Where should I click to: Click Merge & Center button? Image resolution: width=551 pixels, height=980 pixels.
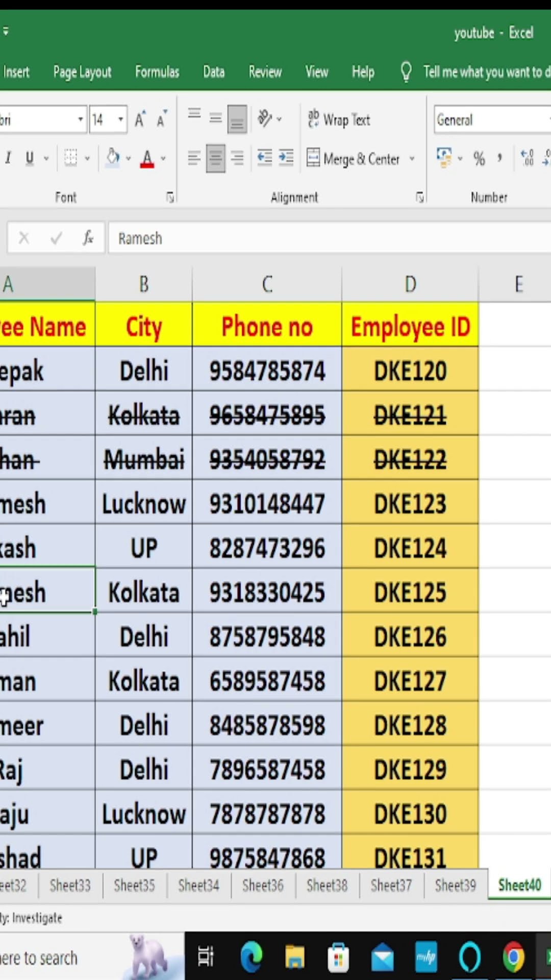click(x=353, y=159)
